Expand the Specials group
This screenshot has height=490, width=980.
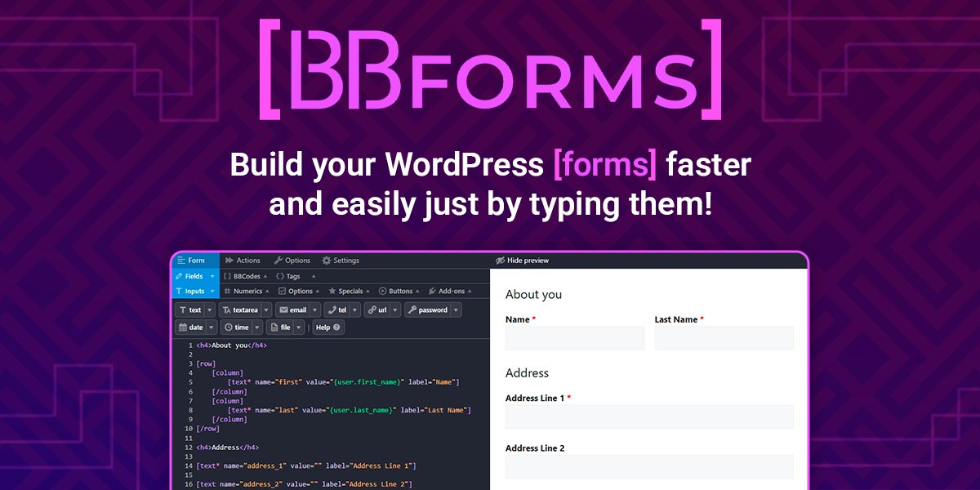[350, 291]
